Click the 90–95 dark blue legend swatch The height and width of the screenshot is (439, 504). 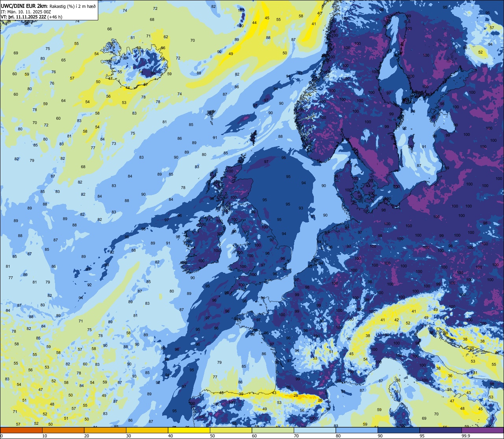[398, 430]
